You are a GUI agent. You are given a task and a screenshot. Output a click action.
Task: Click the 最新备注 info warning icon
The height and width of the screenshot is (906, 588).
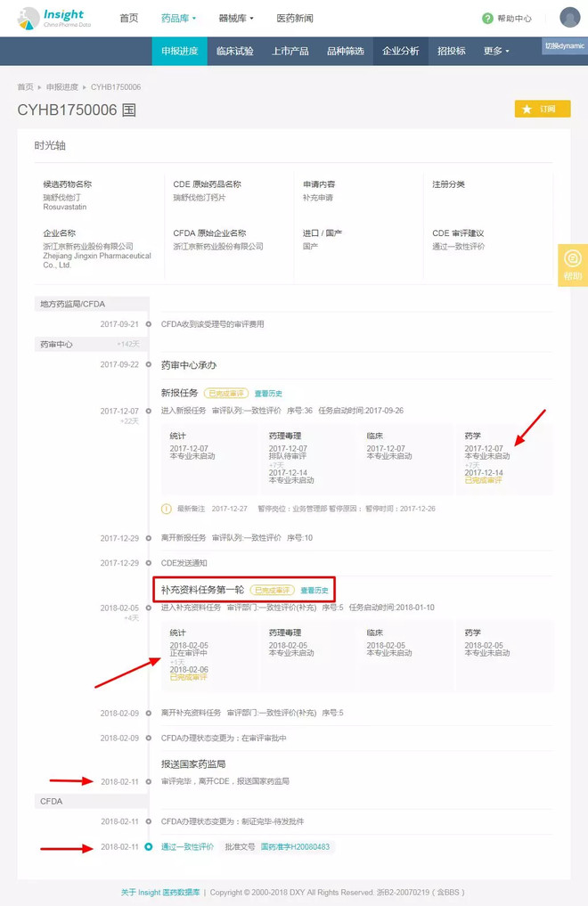[167, 509]
